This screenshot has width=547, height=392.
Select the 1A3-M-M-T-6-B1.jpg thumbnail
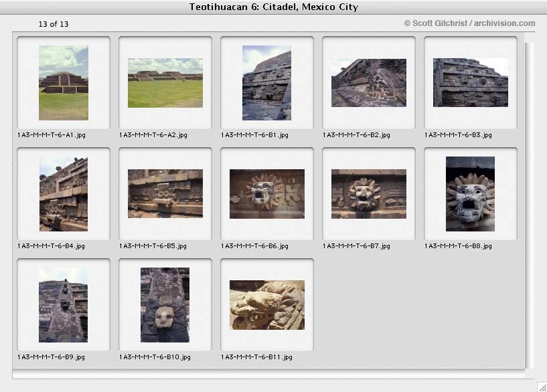coord(267,83)
